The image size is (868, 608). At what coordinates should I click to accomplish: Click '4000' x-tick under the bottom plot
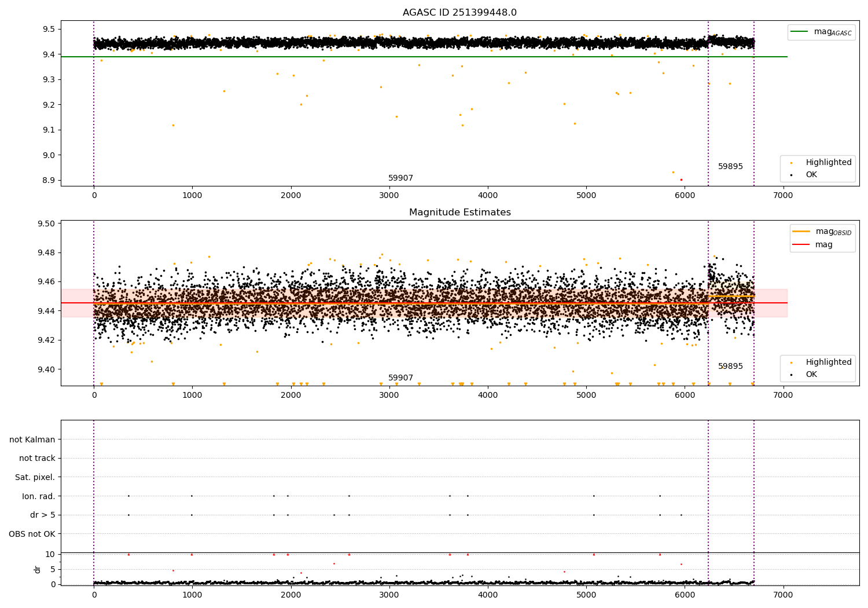[488, 595]
